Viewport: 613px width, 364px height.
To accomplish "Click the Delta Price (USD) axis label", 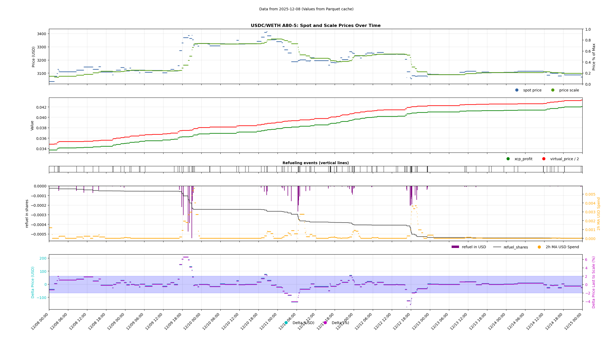I will click(x=33, y=282).
